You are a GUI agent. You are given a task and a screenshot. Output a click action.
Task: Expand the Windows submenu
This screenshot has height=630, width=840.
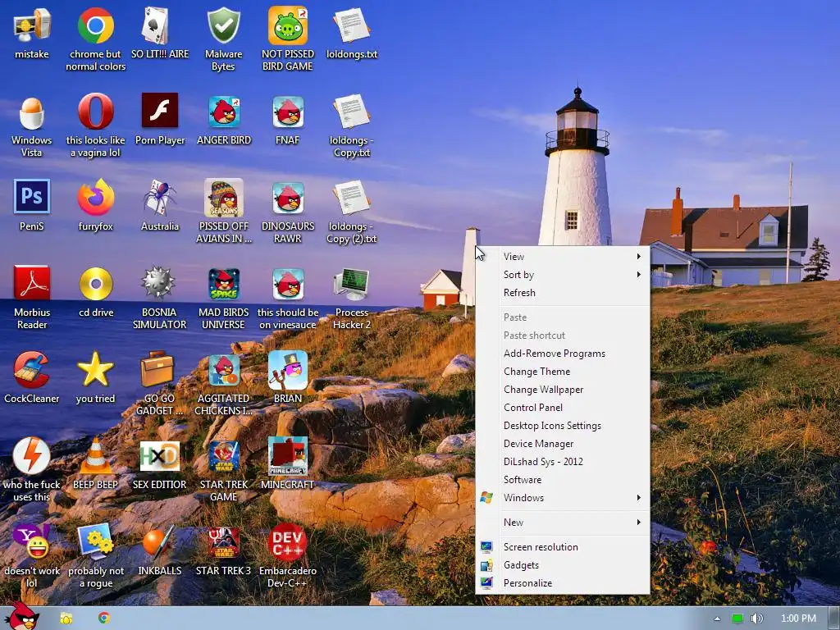pyautogui.click(x=563, y=498)
